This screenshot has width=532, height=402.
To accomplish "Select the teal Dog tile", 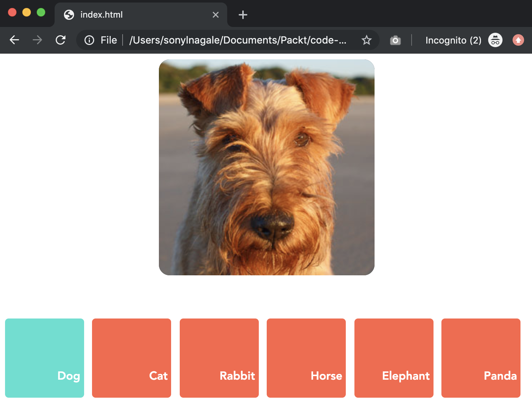I will click(45, 358).
